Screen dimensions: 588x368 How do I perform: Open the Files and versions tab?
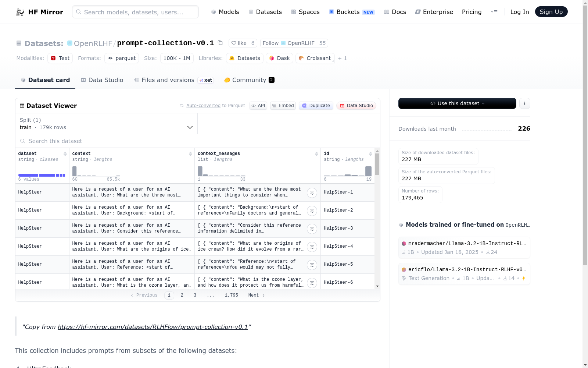[173, 80]
